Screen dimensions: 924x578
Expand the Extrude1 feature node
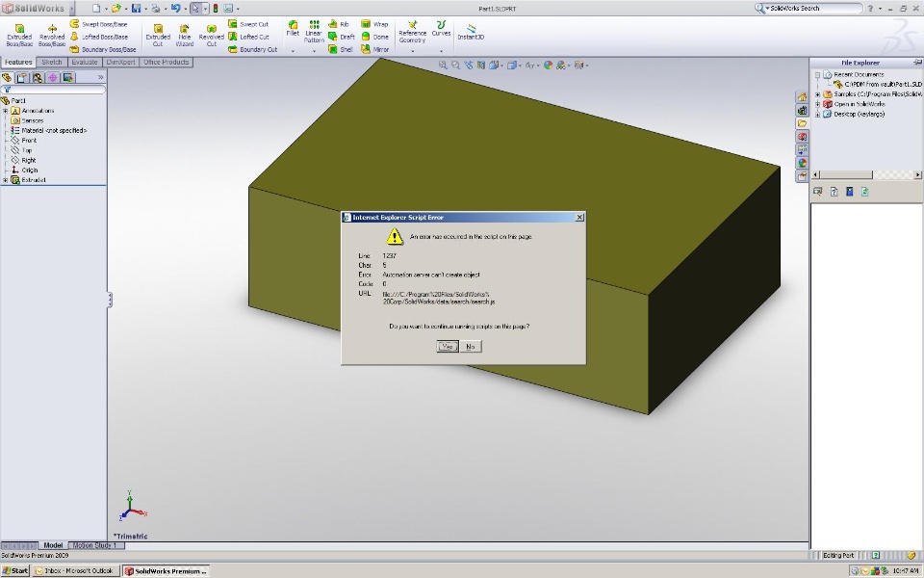click(6, 180)
